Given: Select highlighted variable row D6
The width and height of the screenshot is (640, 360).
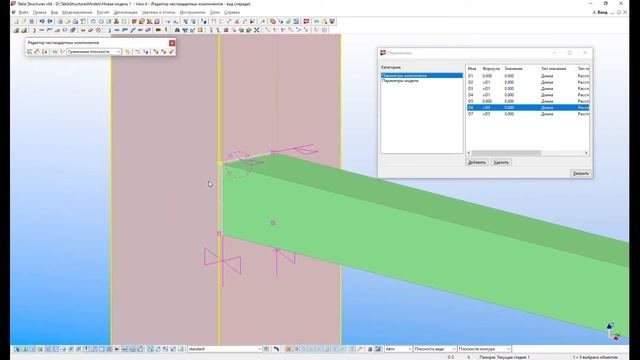Looking at the screenshot, I should (x=528, y=108).
